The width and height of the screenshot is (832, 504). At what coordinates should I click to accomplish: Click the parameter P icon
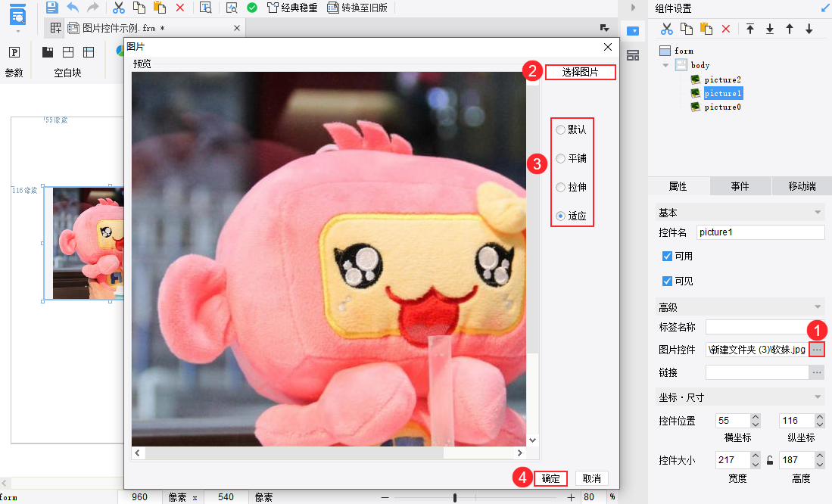[x=14, y=52]
